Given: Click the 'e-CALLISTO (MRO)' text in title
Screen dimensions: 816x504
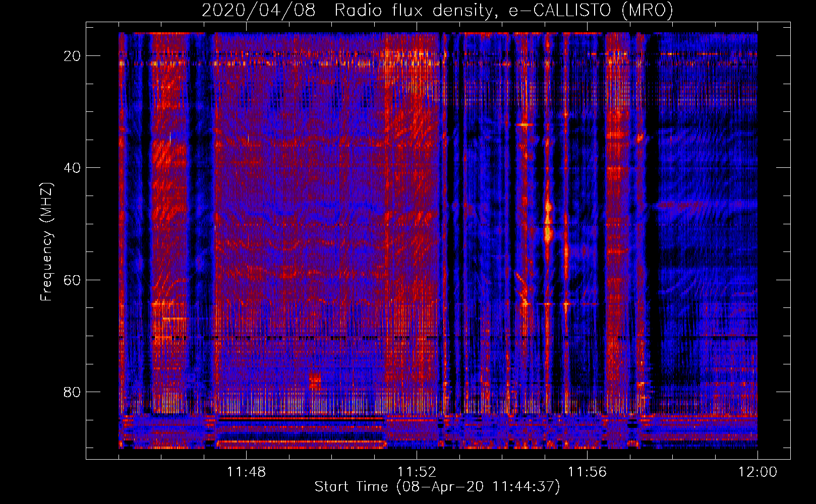Looking at the screenshot, I should [591, 11].
